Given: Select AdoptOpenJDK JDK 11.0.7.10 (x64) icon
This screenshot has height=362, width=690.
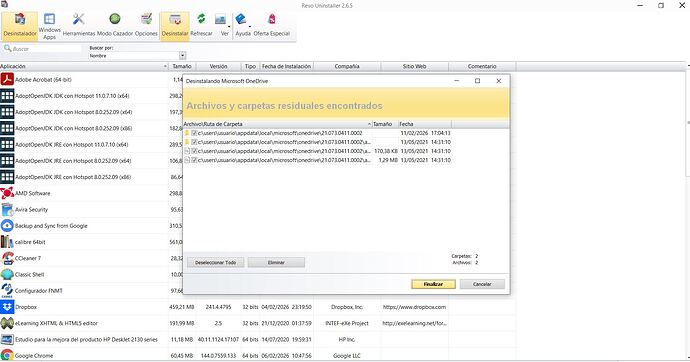Looking at the screenshot, I should [x=7, y=96].
